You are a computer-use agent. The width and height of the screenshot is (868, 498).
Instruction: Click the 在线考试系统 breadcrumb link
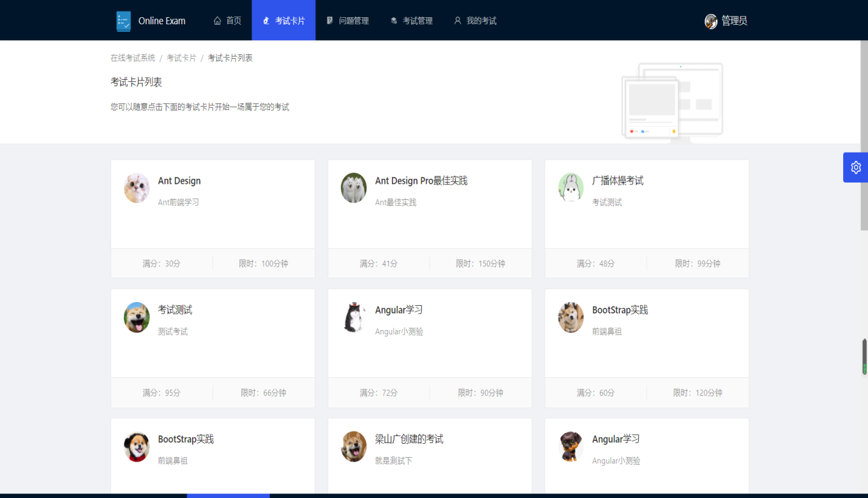[x=133, y=58]
